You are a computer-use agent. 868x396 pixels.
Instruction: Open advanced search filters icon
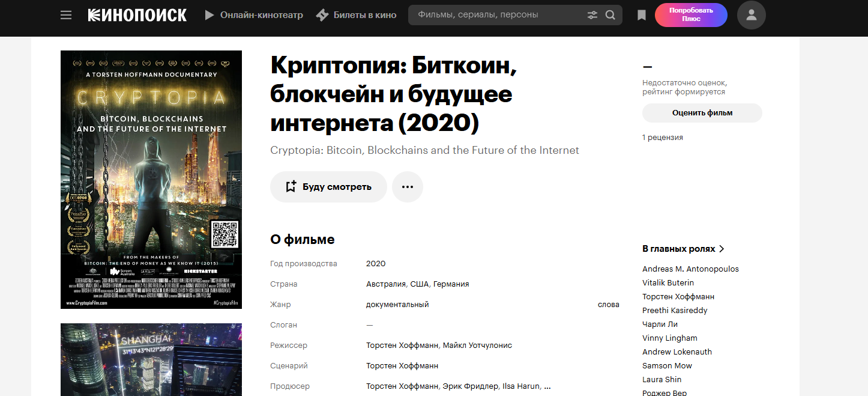[592, 15]
